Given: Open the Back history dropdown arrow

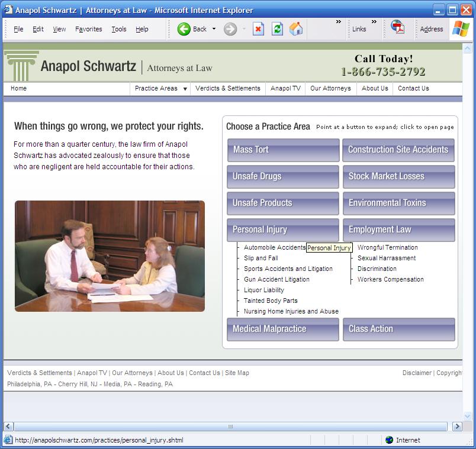Looking at the screenshot, I should (x=214, y=29).
